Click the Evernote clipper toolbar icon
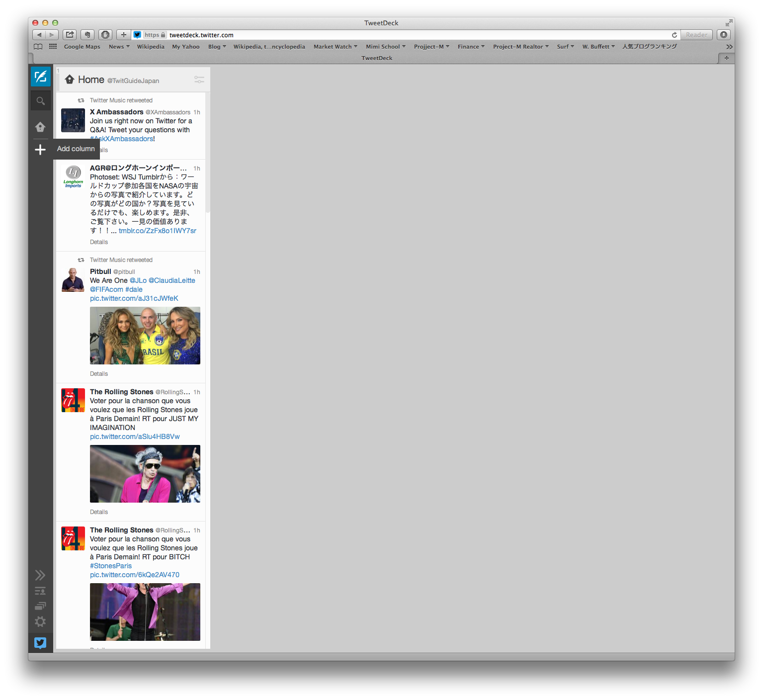 pyautogui.click(x=87, y=35)
